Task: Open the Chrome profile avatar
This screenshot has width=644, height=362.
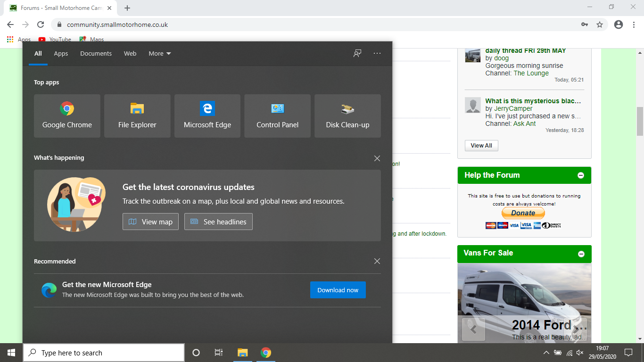Action: click(x=619, y=25)
